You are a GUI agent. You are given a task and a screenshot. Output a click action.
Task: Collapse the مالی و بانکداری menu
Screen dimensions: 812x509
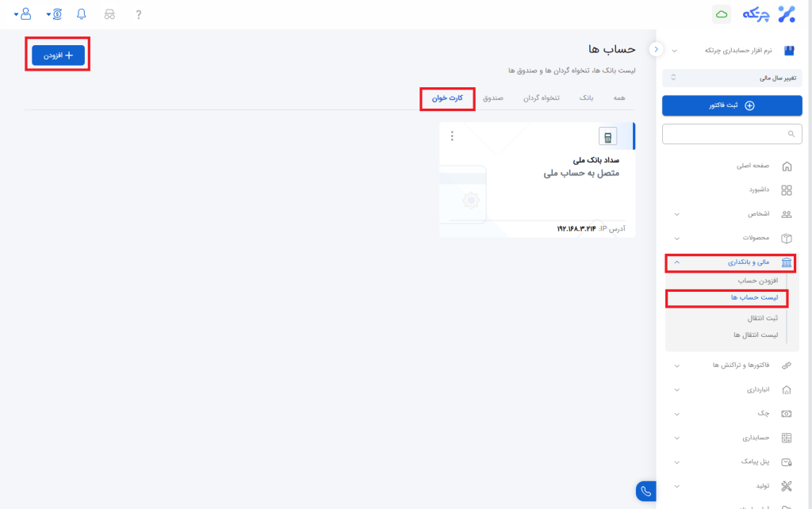click(730, 262)
